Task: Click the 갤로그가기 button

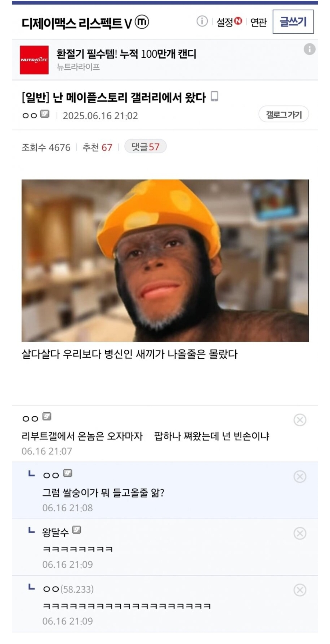Action: click(x=284, y=114)
